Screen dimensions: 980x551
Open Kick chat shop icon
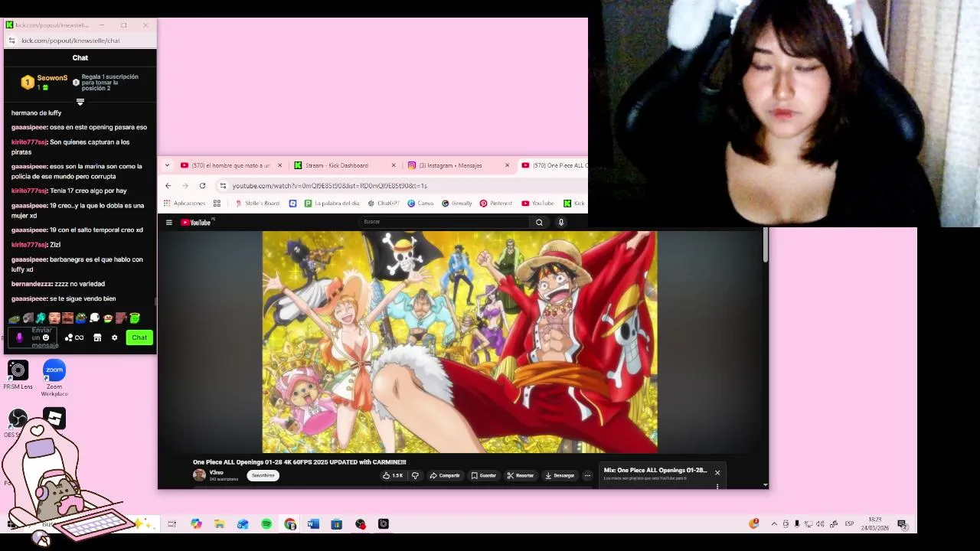point(97,337)
